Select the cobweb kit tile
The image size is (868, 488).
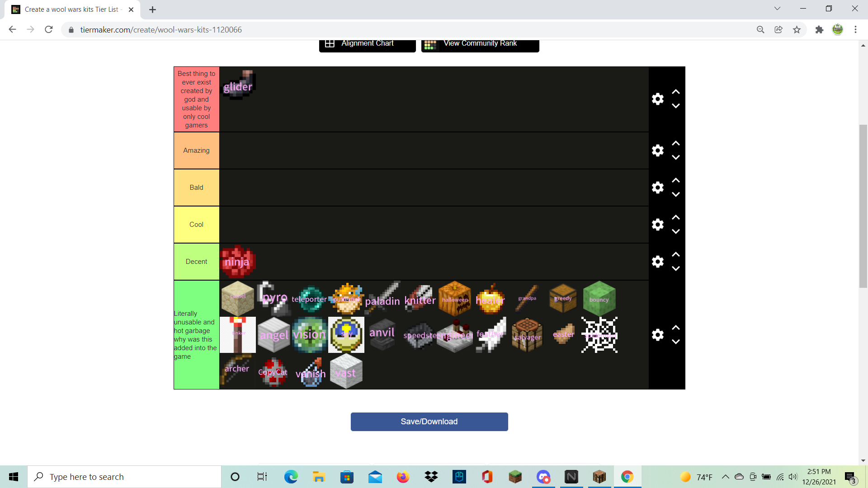[599, 335]
